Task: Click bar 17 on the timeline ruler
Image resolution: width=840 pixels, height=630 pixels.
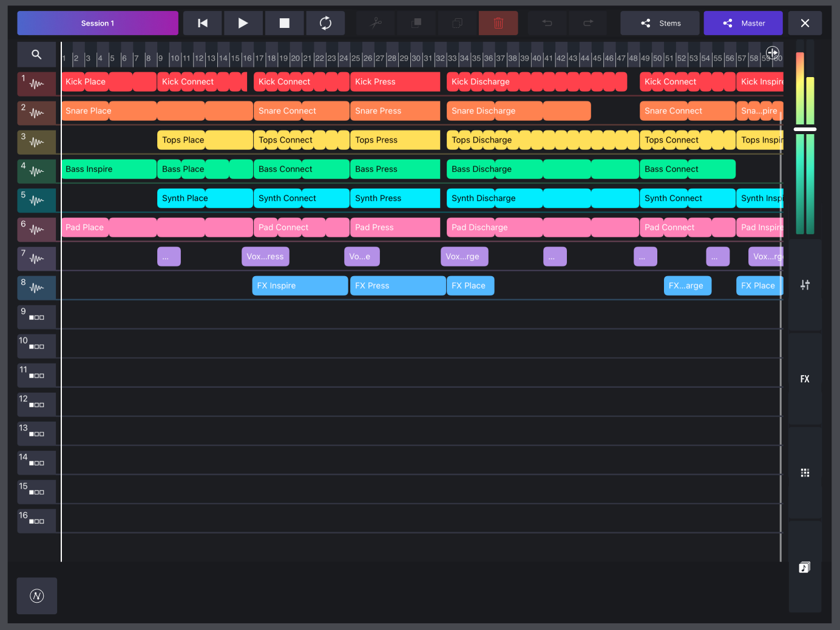Action: coord(259,58)
